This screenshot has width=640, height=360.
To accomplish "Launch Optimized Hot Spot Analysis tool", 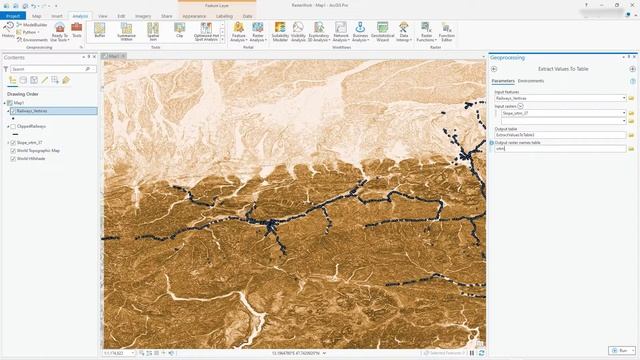I will click(206, 31).
